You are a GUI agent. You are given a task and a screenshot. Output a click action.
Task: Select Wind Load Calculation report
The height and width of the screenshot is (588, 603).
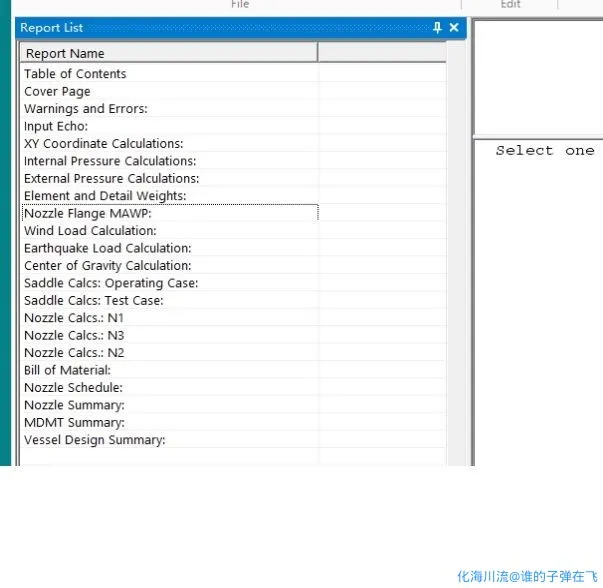(90, 231)
